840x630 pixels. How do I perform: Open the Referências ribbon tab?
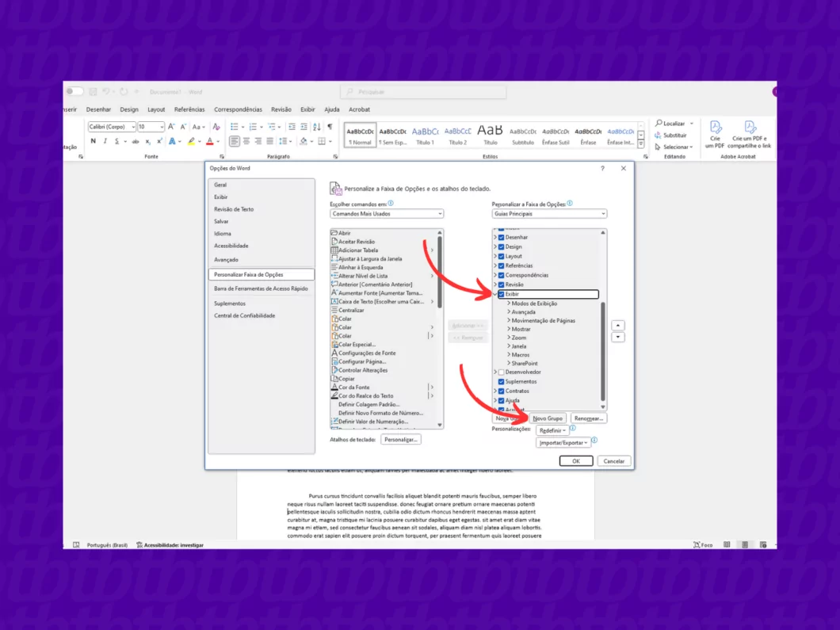point(189,109)
